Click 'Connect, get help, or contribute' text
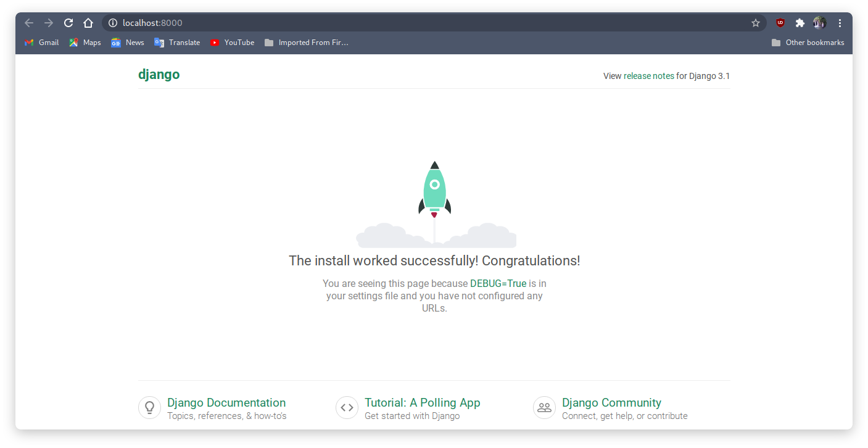 [625, 416]
